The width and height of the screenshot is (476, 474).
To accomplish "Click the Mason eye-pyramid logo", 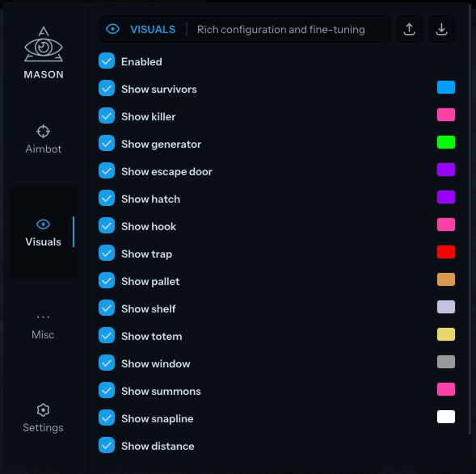I will point(44,44).
